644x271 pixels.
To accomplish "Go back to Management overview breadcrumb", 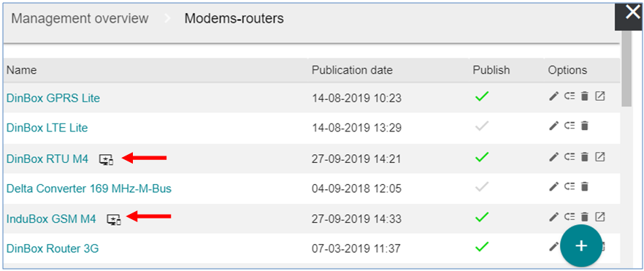I will 80,18.
